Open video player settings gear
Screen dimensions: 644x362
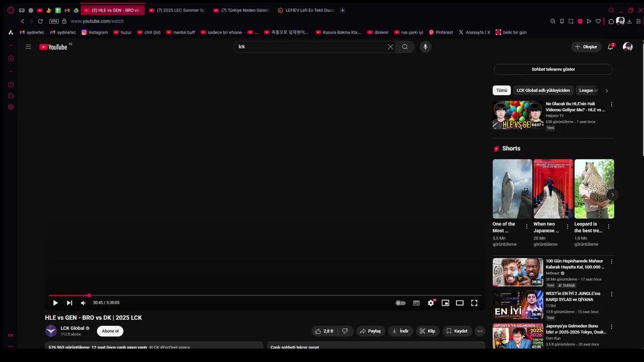coord(431,303)
